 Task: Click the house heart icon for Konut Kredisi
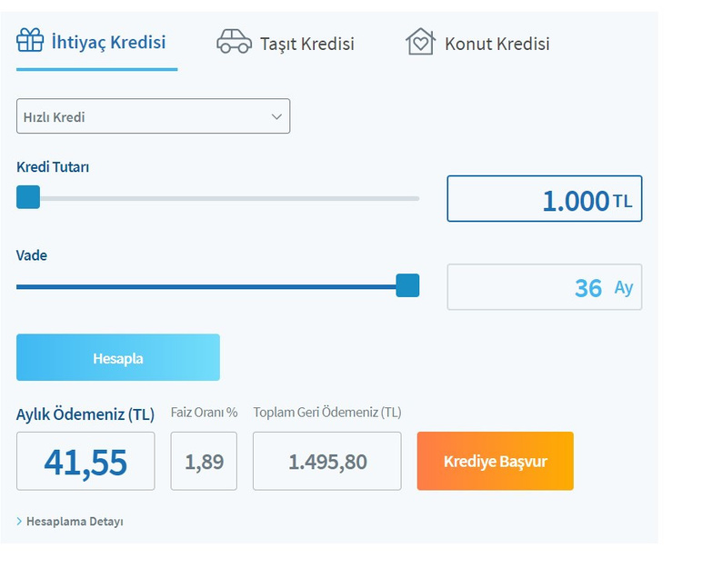pos(420,42)
